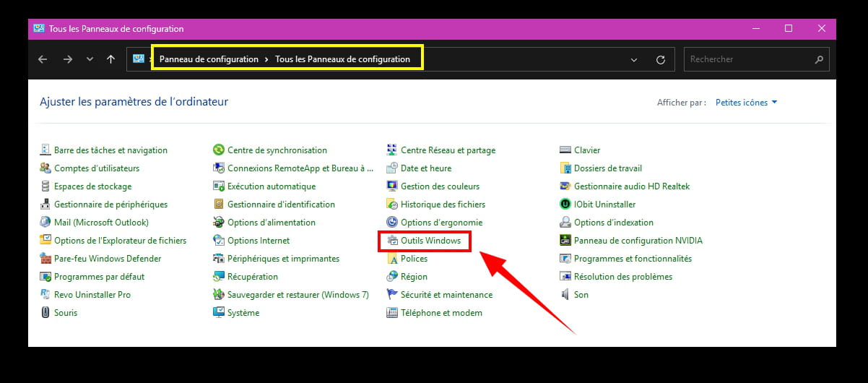The image size is (868, 383).
Task: Open Gestion des couleurs icon
Action: (x=392, y=186)
